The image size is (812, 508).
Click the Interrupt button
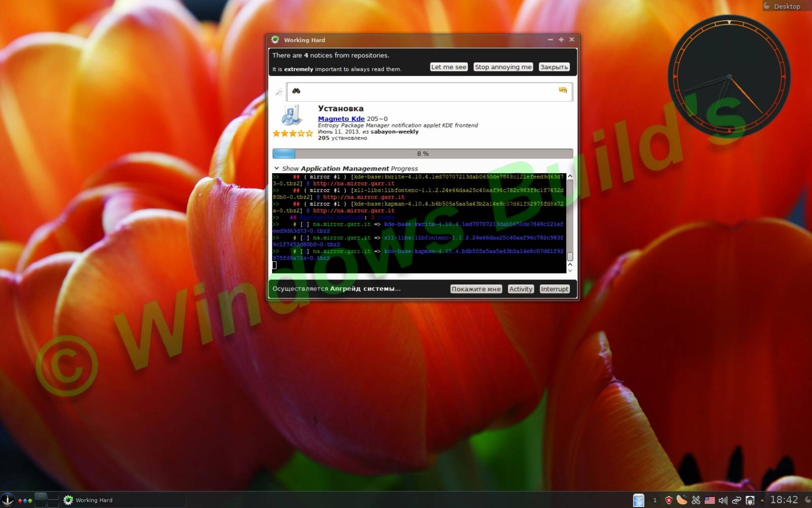click(x=554, y=289)
